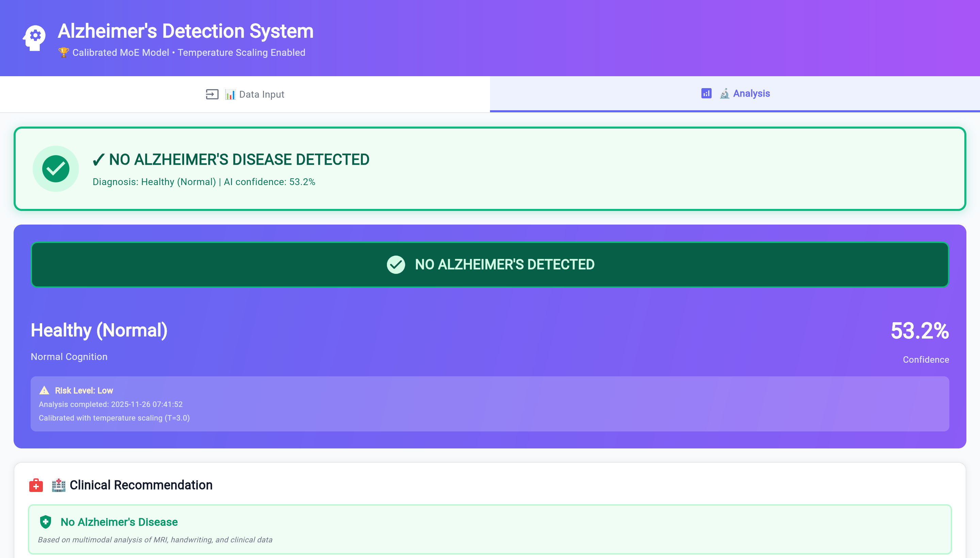
Task: Click the Data Input arrow icon
Action: pyautogui.click(x=212, y=94)
